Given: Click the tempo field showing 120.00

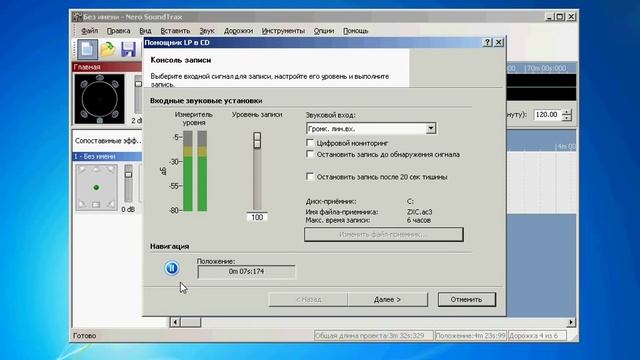Looking at the screenshot, I should click(x=547, y=115).
